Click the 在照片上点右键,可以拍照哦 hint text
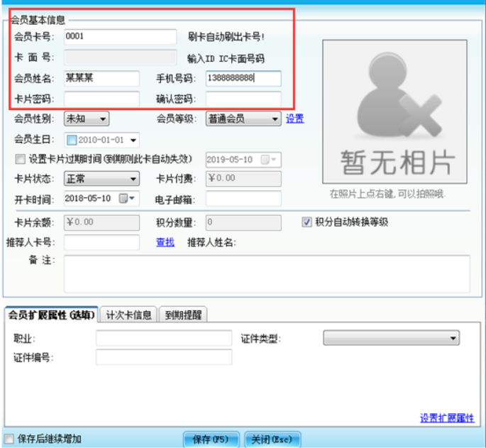 (387, 195)
